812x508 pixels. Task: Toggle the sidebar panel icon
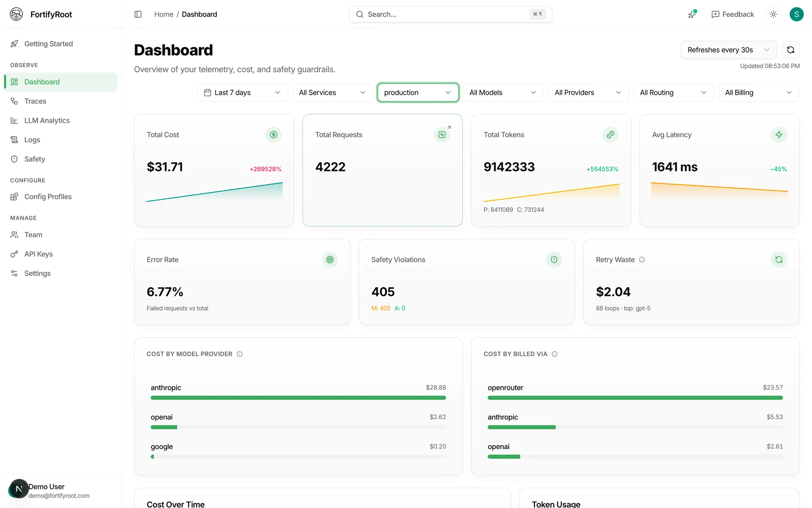[x=138, y=14]
